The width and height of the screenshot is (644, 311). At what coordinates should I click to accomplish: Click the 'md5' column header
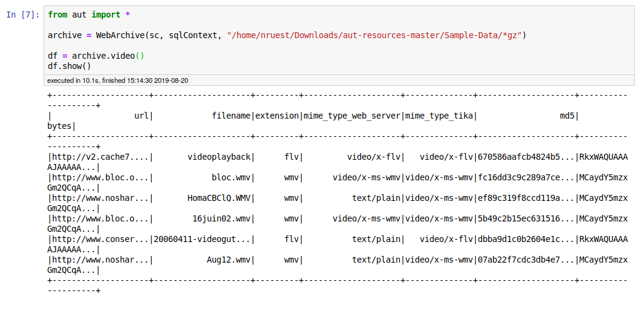click(567, 116)
